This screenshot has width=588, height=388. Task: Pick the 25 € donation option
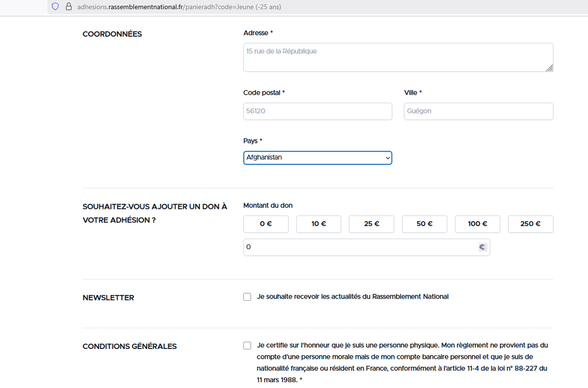pyautogui.click(x=372, y=224)
